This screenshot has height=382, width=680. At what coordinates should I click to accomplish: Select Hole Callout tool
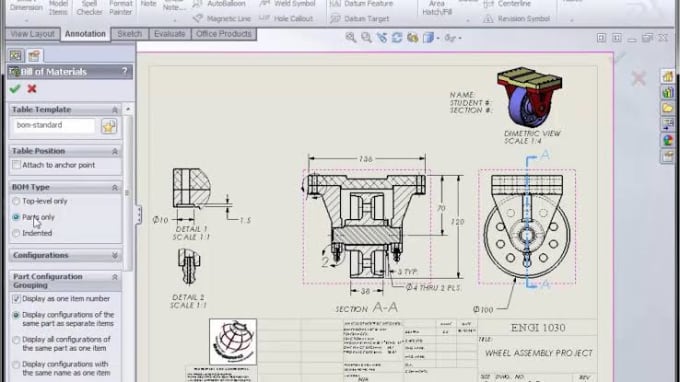click(x=286, y=19)
